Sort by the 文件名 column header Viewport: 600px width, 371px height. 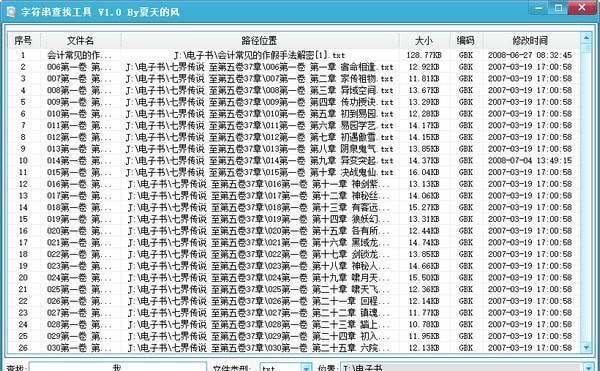pos(80,40)
